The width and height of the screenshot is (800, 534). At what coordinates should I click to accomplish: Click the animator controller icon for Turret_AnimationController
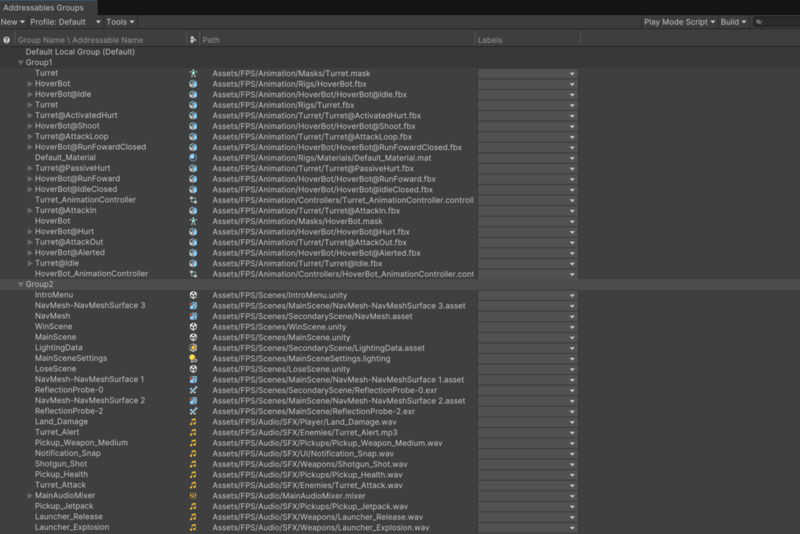193,200
